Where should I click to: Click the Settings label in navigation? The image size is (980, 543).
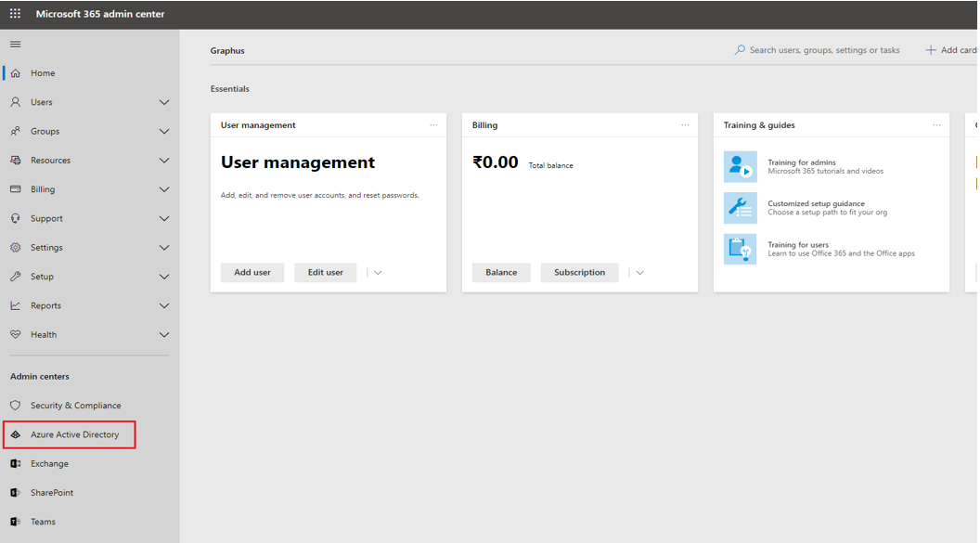47,248
